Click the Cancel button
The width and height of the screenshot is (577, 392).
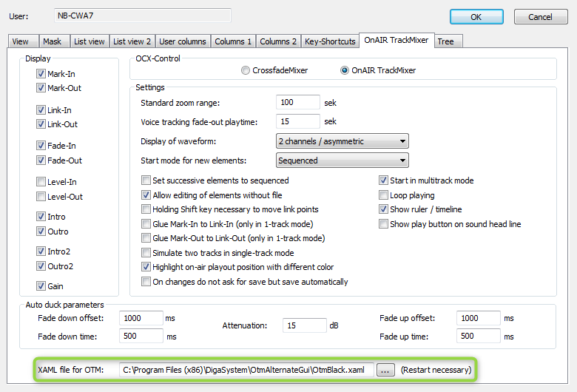click(539, 17)
